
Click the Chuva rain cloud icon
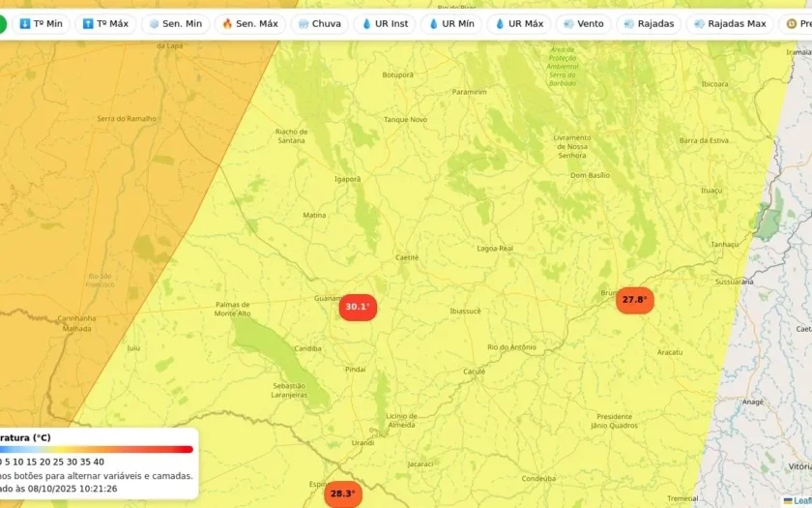304,24
